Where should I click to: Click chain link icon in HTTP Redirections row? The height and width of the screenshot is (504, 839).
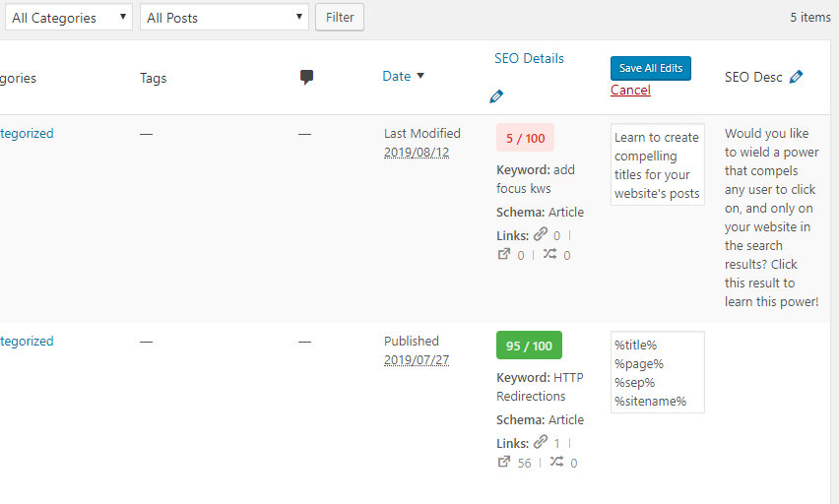coord(541,443)
